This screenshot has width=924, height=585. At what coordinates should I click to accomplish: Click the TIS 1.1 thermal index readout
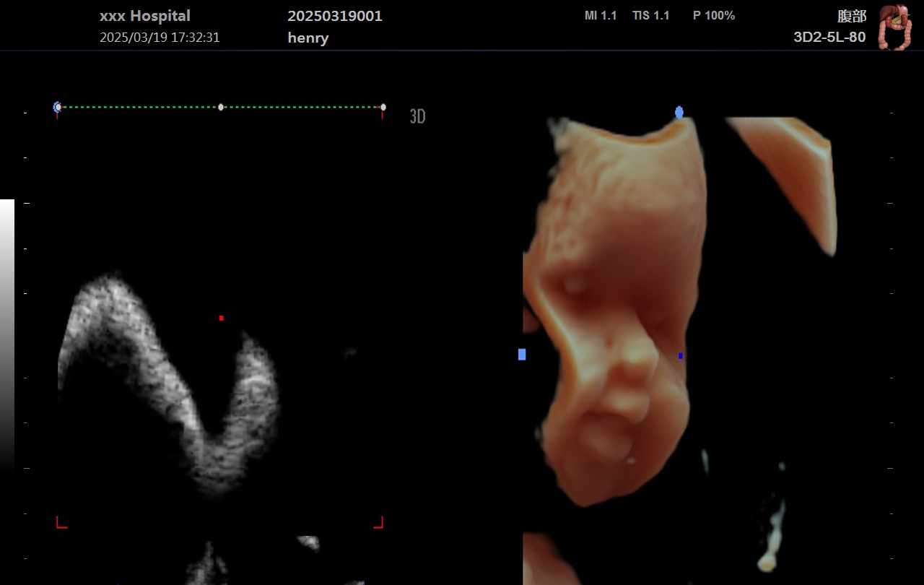(651, 15)
